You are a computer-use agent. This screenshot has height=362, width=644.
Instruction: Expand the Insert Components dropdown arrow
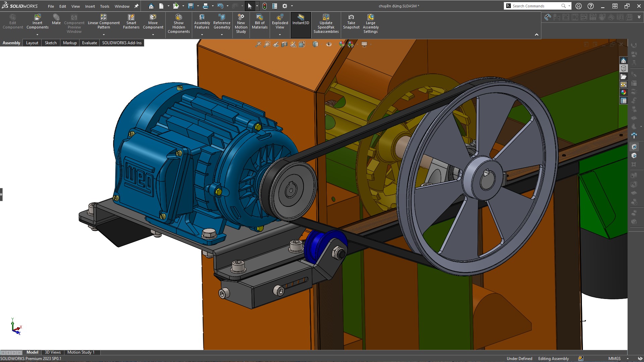[x=37, y=35]
